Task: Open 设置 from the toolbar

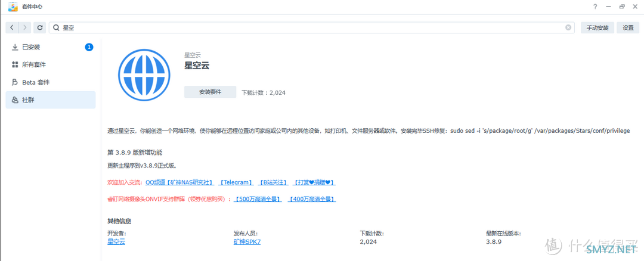Action: (x=628, y=27)
